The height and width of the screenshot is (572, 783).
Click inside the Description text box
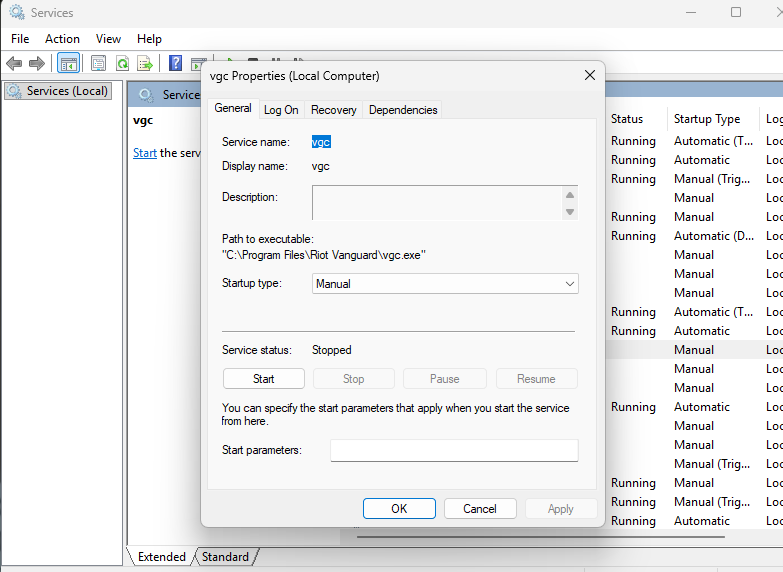(x=437, y=203)
